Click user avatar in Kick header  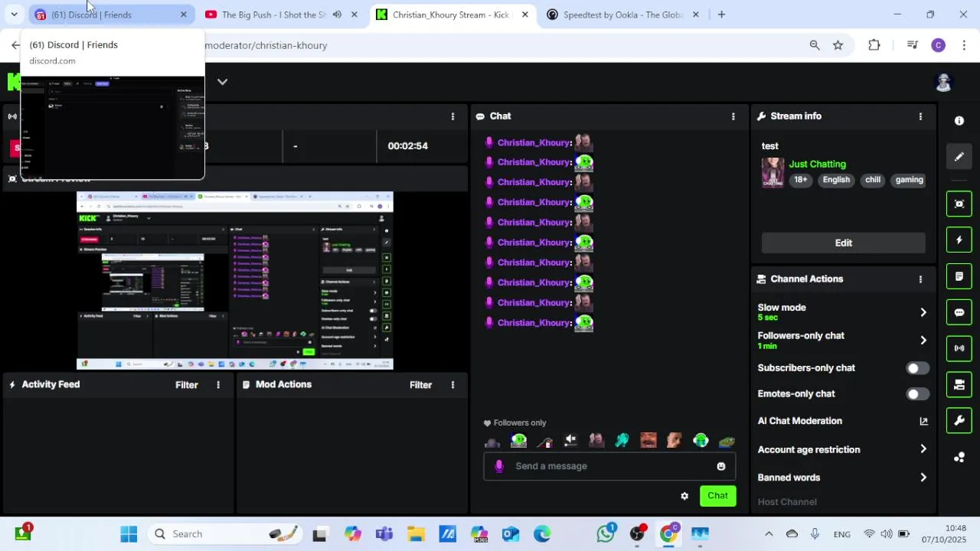943,82
